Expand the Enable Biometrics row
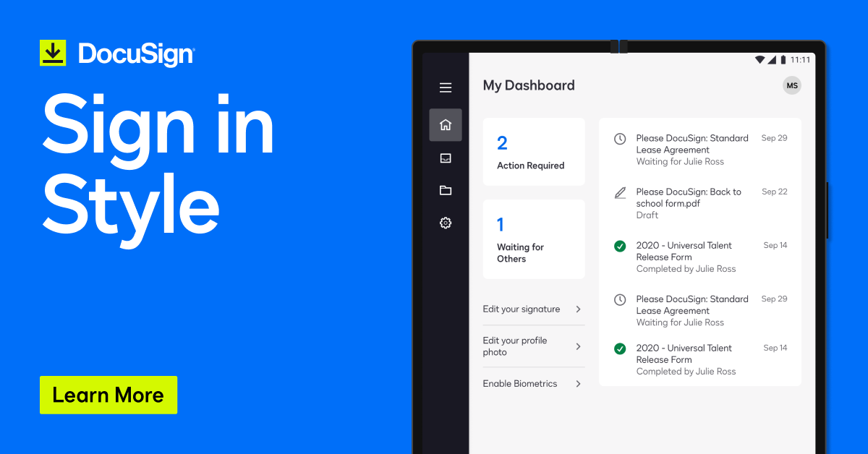The image size is (868, 454). coord(533,383)
